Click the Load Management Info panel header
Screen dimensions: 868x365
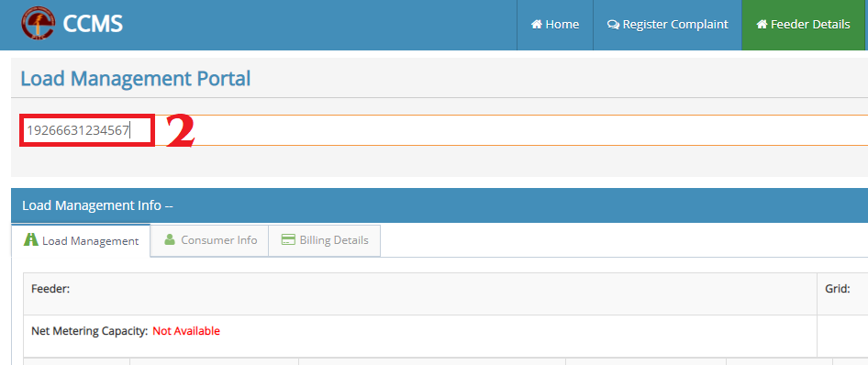440,205
